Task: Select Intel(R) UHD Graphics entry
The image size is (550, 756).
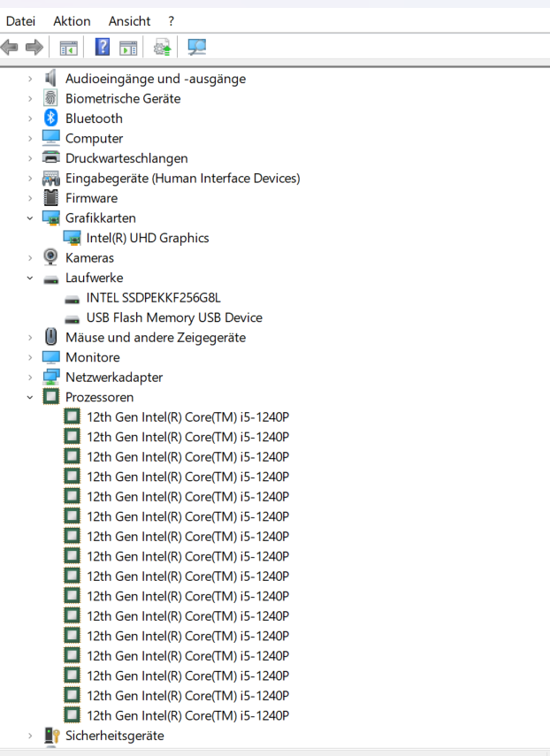Action: 148,238
